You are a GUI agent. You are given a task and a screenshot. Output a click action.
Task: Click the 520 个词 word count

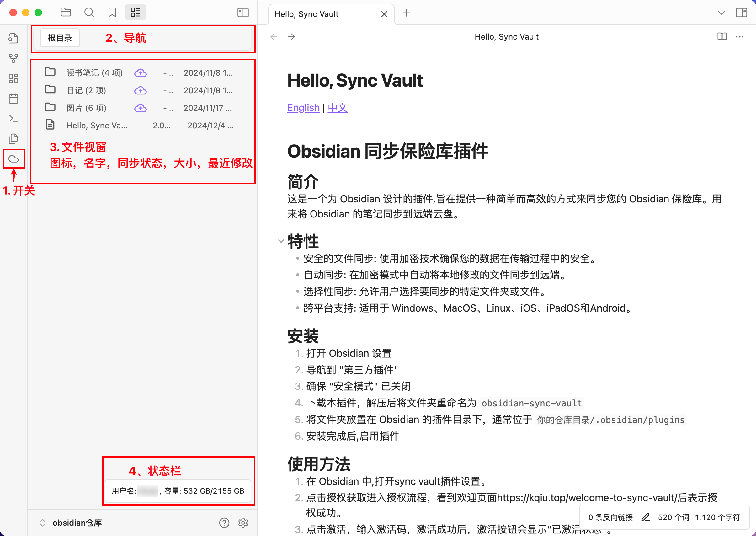click(x=673, y=517)
